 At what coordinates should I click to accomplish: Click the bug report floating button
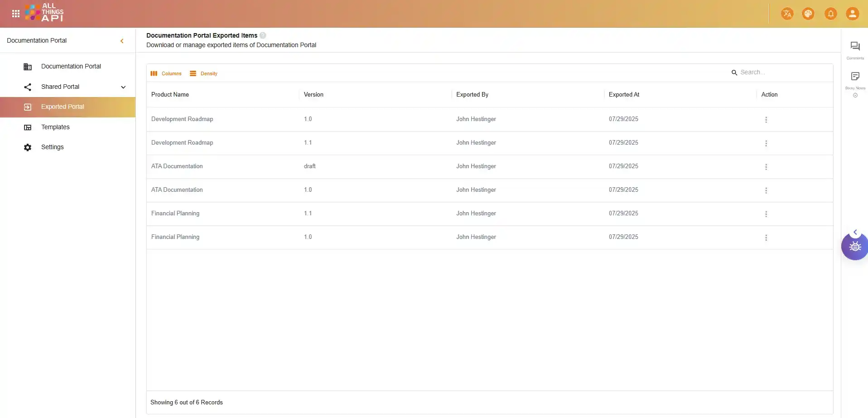click(855, 247)
